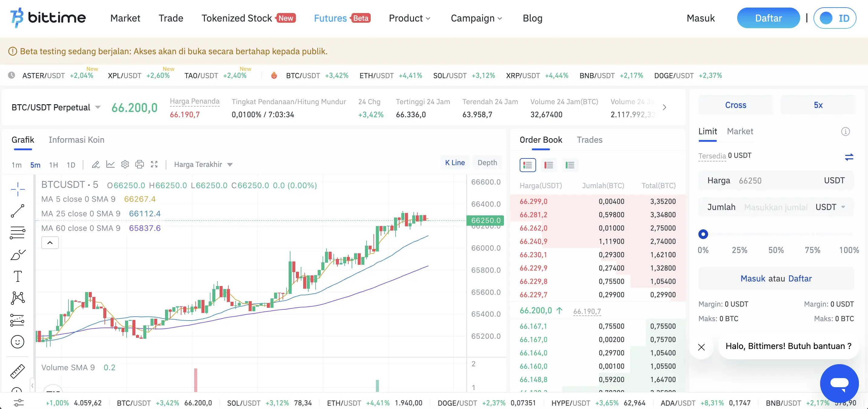Screen dimensions: 868x409
Task: Open the emoji icons tool
Action: click(18, 342)
